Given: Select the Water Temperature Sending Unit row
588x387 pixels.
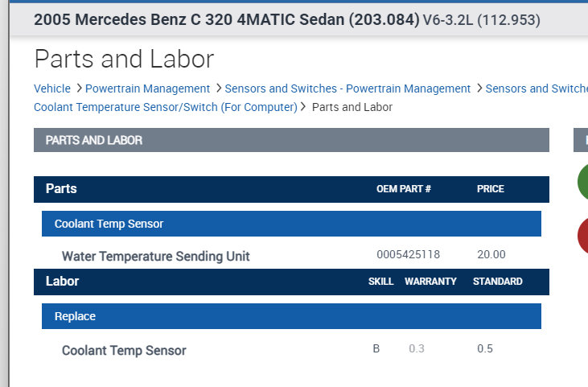Looking at the screenshot, I should point(156,257).
